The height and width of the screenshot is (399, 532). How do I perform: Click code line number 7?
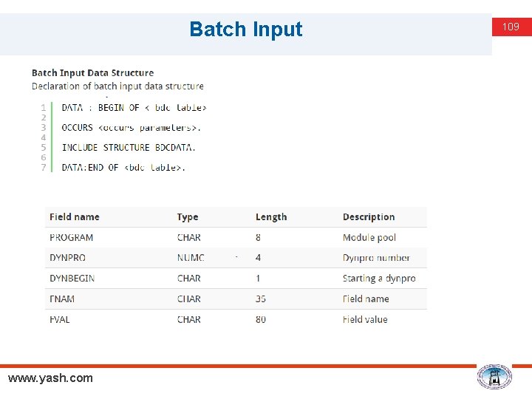pyautogui.click(x=44, y=168)
